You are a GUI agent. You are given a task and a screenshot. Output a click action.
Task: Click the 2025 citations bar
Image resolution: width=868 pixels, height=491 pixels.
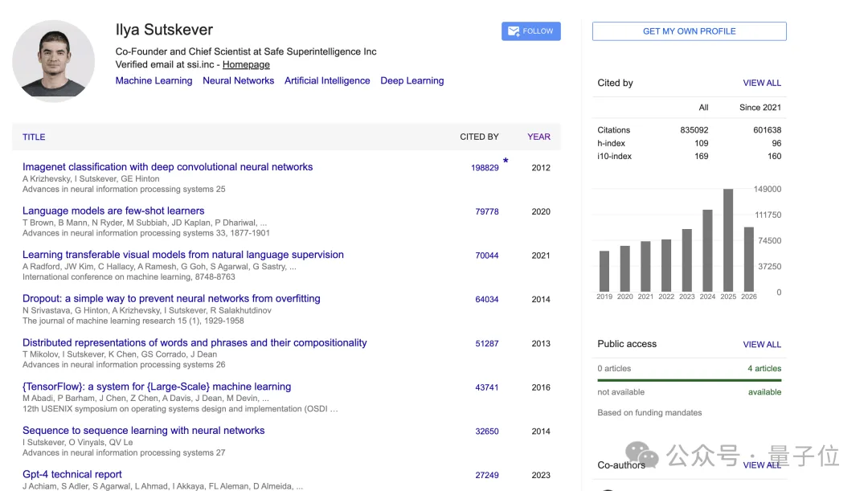pos(728,240)
